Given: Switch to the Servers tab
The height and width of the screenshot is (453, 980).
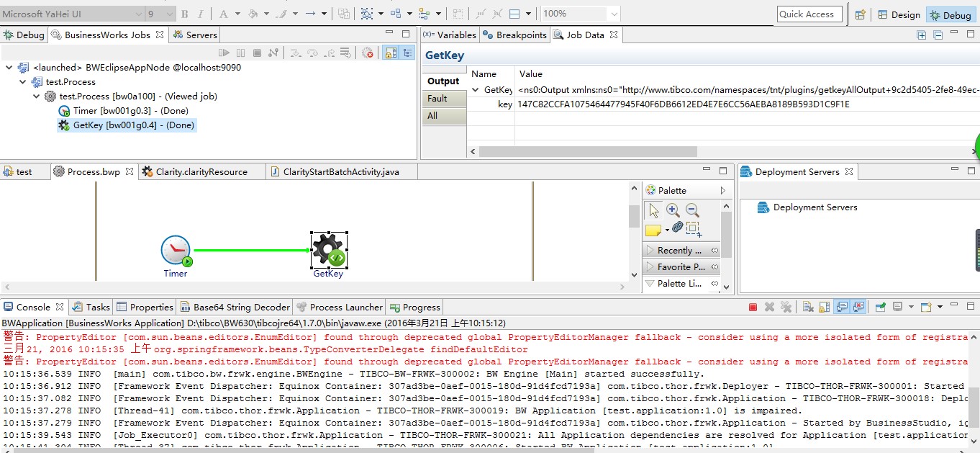Looking at the screenshot, I should [x=194, y=35].
